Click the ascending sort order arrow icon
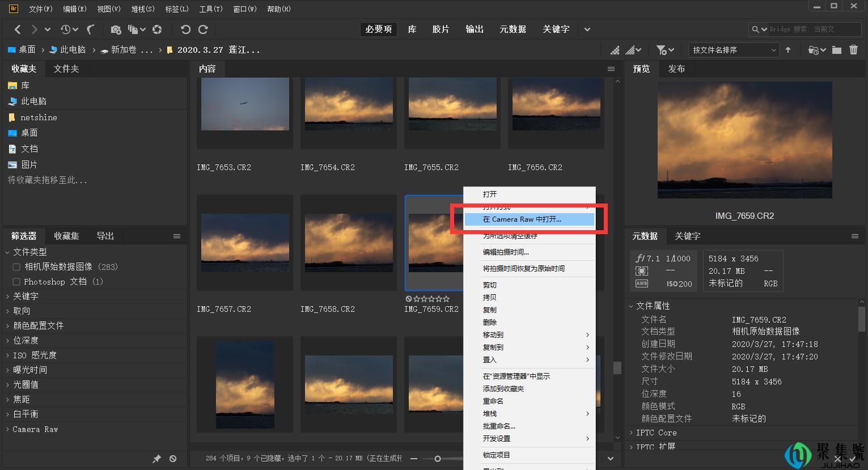The image size is (868, 470). pyautogui.click(x=788, y=50)
